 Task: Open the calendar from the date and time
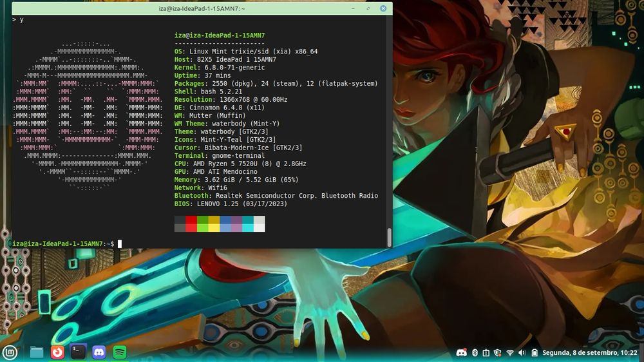[x=590, y=352]
